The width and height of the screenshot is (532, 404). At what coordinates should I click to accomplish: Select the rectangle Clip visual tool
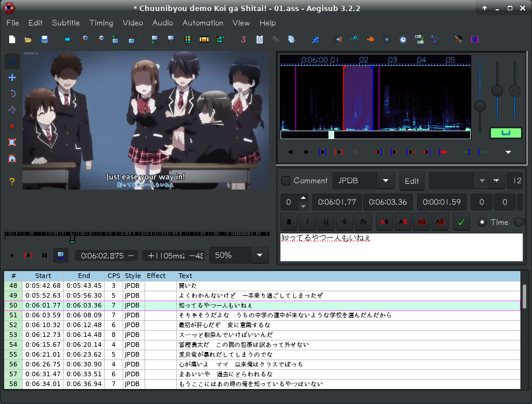(12, 142)
